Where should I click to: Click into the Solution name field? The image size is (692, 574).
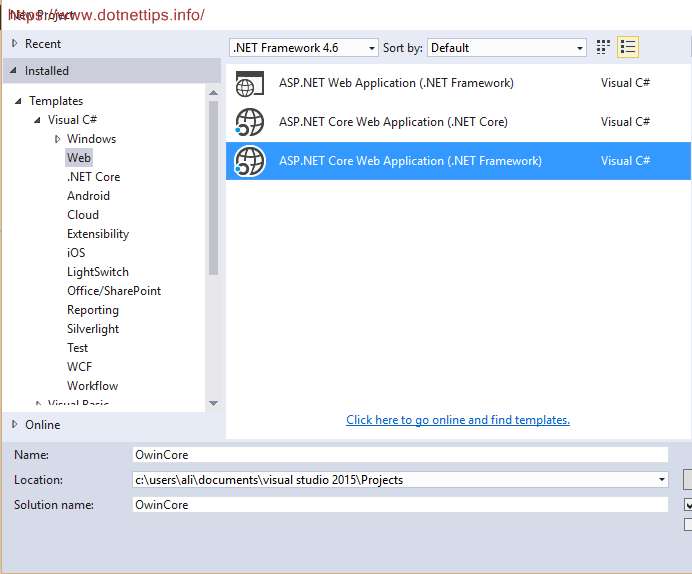(x=400, y=505)
